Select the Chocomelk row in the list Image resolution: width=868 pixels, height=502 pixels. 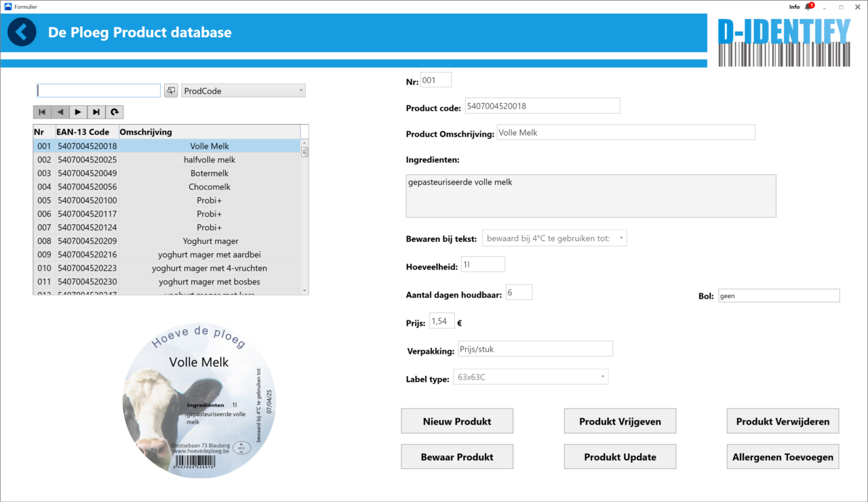point(170,186)
